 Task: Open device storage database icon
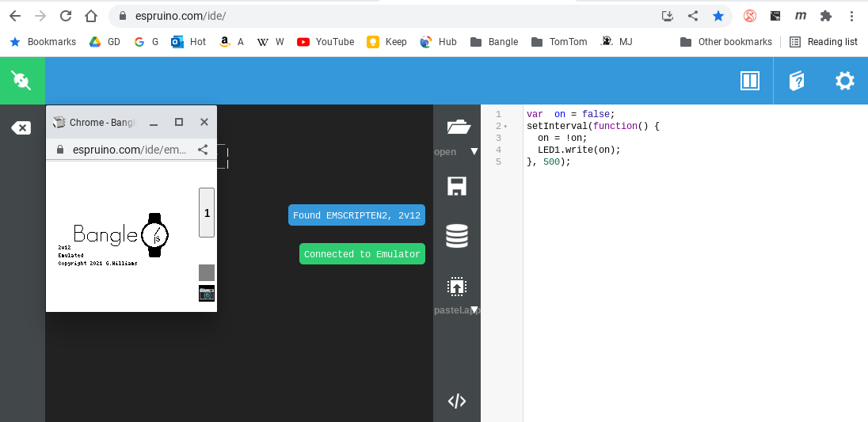[457, 236]
